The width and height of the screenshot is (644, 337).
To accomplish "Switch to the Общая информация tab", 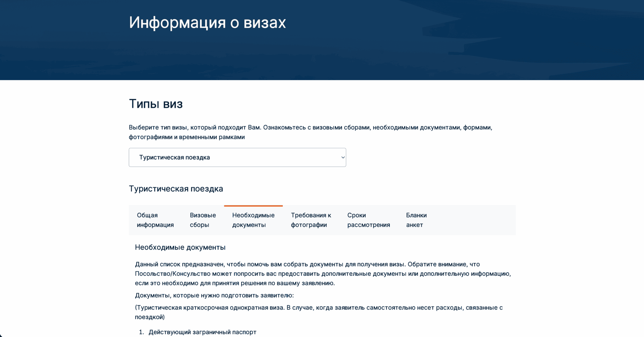I will point(155,220).
